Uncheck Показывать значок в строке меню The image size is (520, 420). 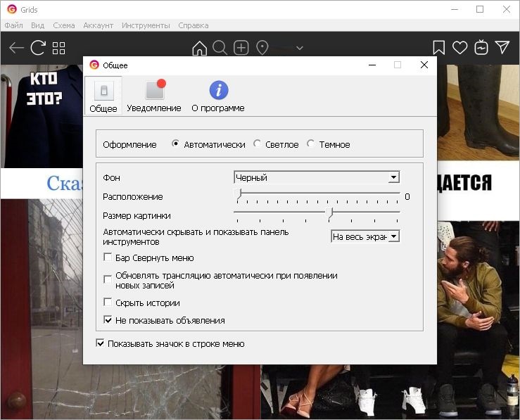100,343
